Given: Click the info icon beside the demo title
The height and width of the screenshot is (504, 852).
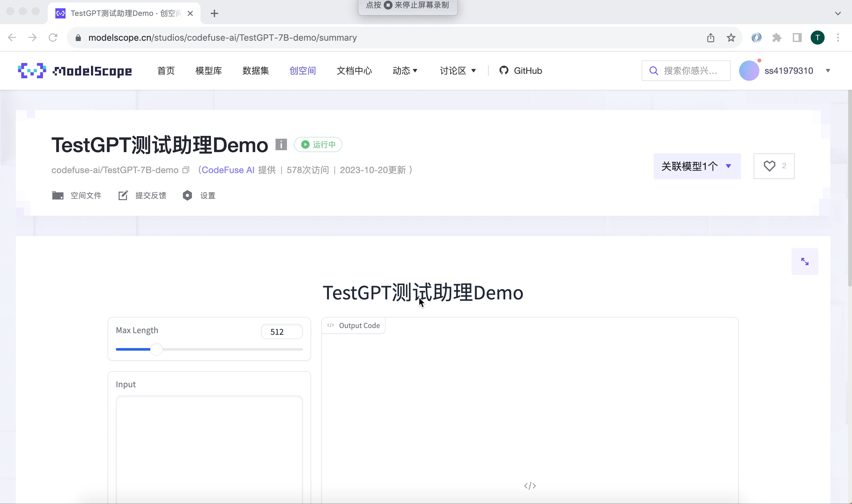Looking at the screenshot, I should click(x=281, y=144).
